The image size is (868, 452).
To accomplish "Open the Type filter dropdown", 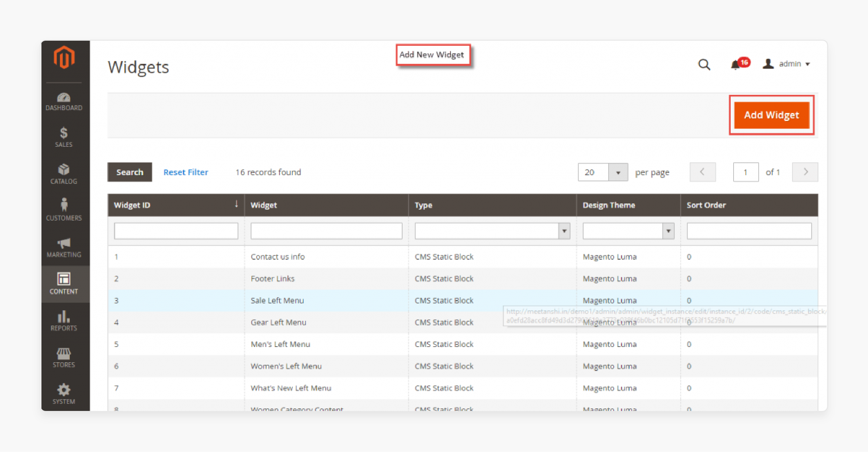I will click(x=492, y=231).
